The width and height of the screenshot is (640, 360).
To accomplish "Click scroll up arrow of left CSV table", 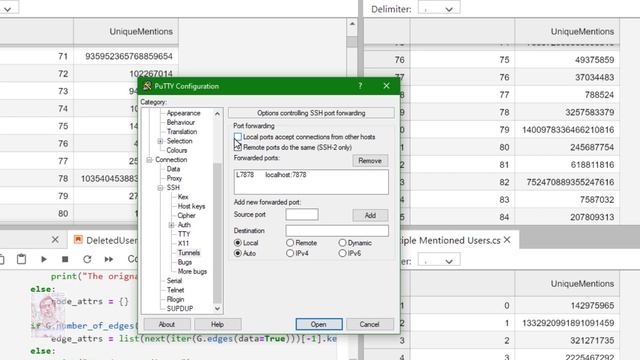I will pos(352,24).
